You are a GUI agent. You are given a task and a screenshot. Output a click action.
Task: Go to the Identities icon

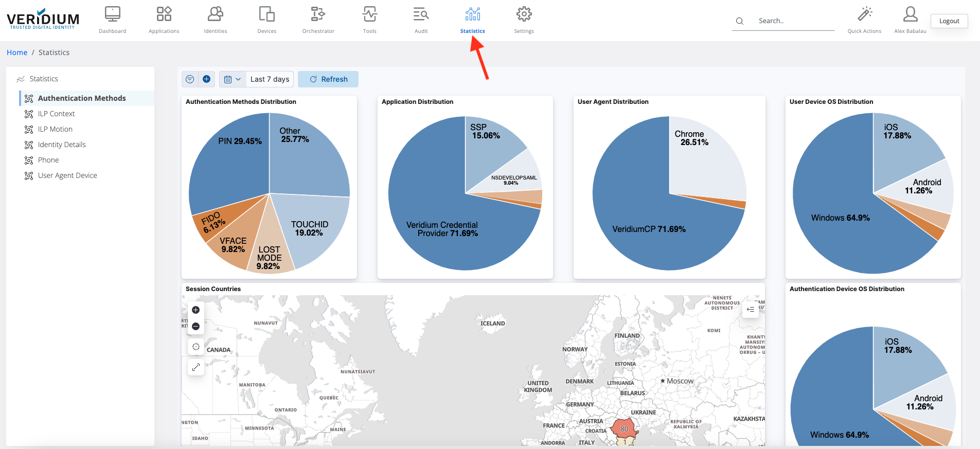[x=215, y=14]
